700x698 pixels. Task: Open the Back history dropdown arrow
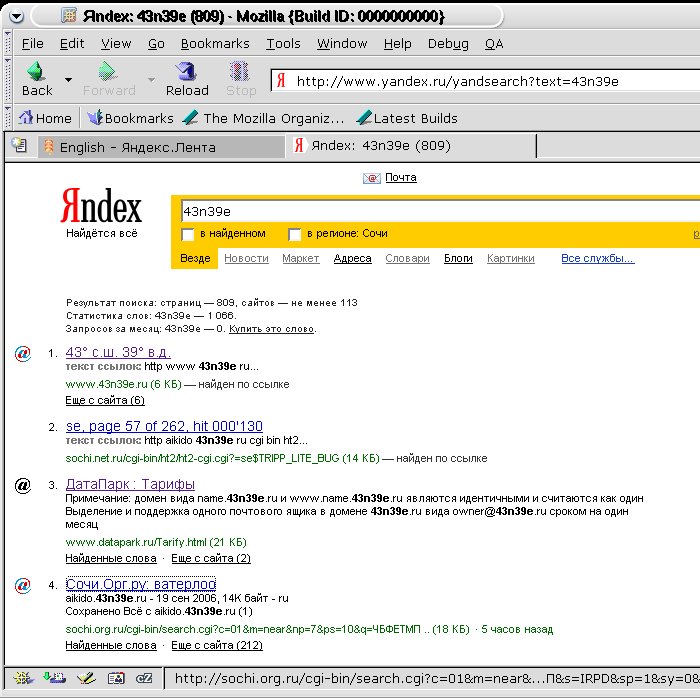point(68,80)
